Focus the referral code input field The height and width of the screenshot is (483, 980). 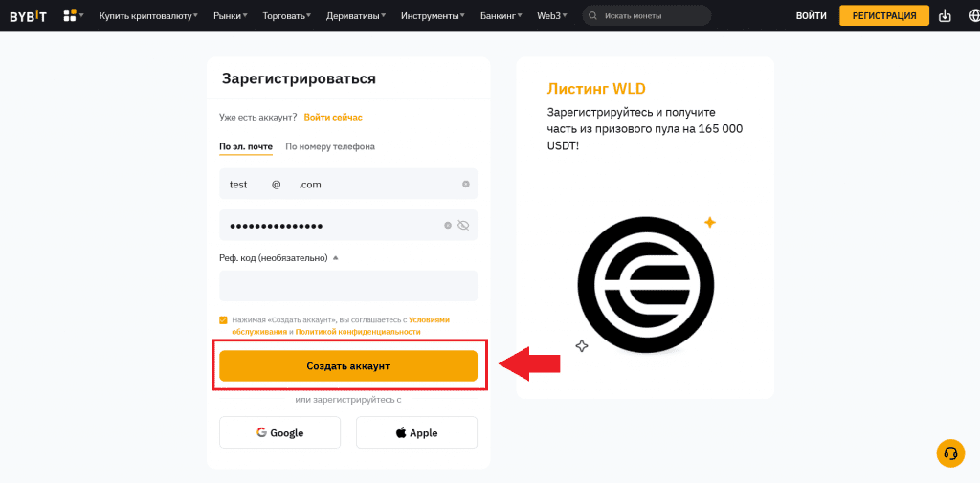(348, 286)
